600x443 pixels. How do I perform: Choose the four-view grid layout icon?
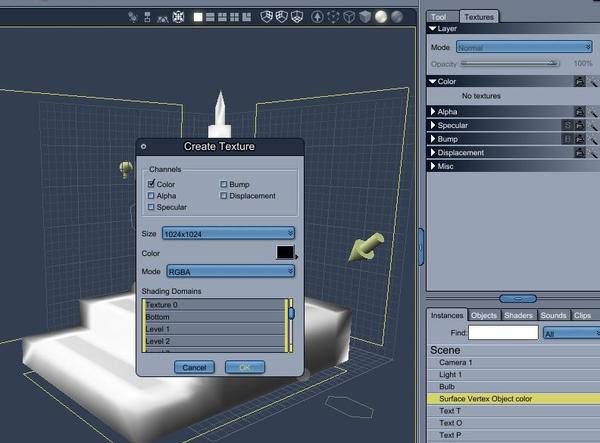coord(235,17)
